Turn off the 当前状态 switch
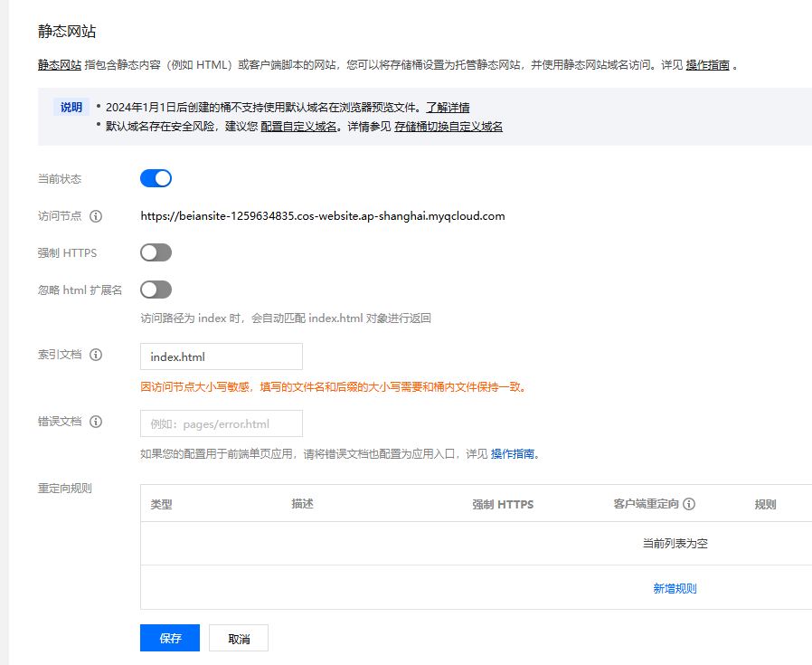This screenshot has width=812, height=665. (x=156, y=178)
